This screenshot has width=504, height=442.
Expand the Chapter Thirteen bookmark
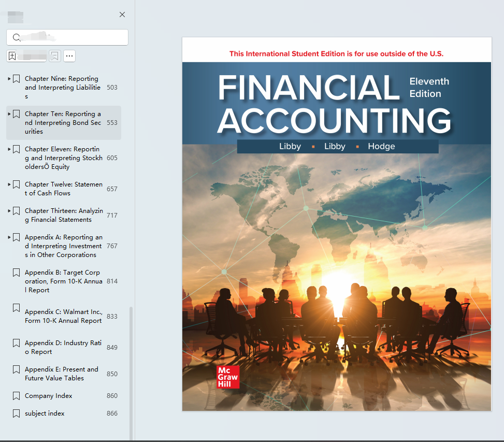point(9,211)
